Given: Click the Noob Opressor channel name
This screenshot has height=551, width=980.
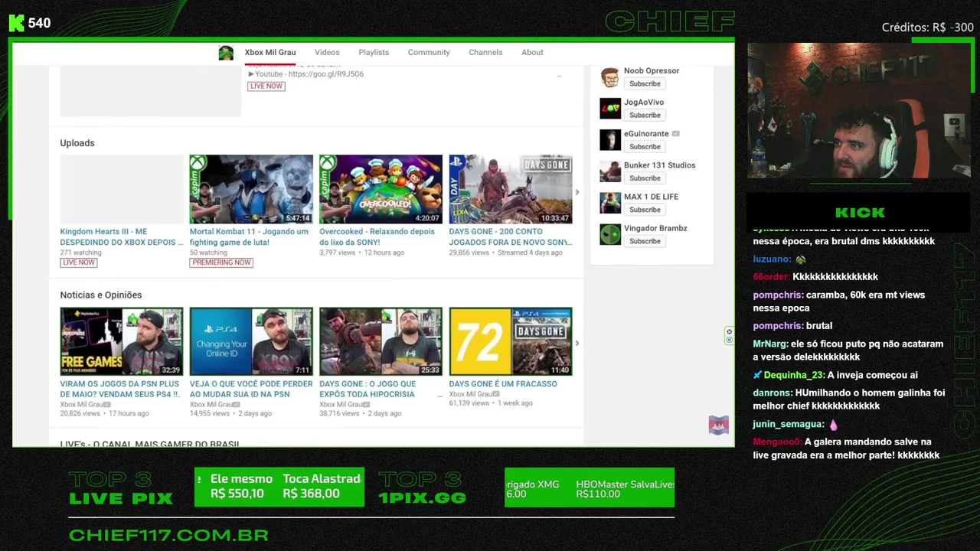Looking at the screenshot, I should (652, 70).
